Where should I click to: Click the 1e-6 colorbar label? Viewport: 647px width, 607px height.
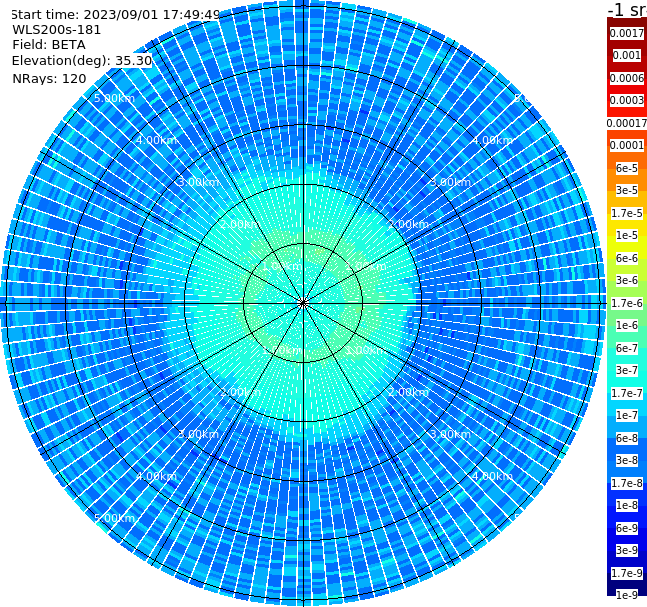point(627,325)
